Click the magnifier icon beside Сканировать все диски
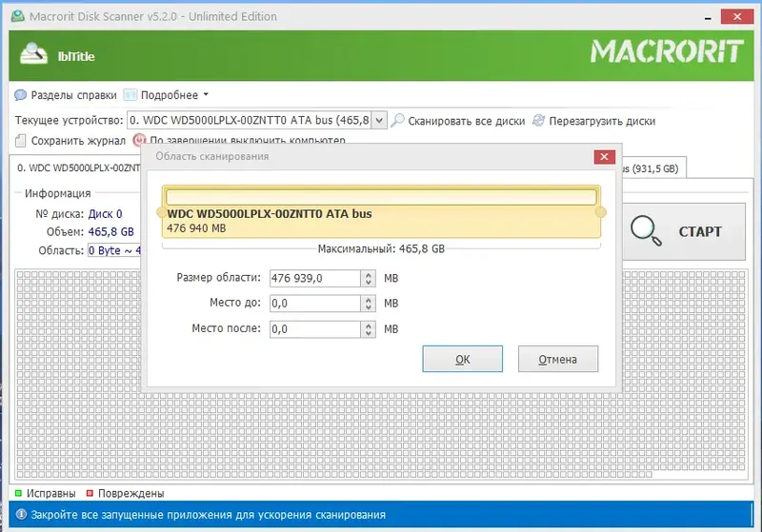Screen dimensions: 762x532 tap(397, 120)
